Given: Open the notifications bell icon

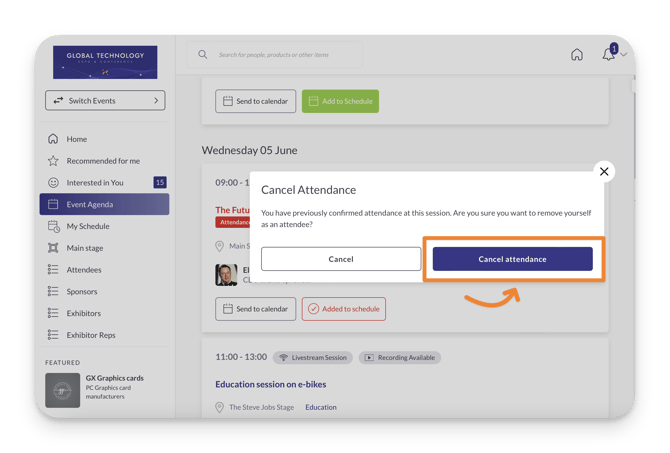Looking at the screenshot, I should 608,55.
